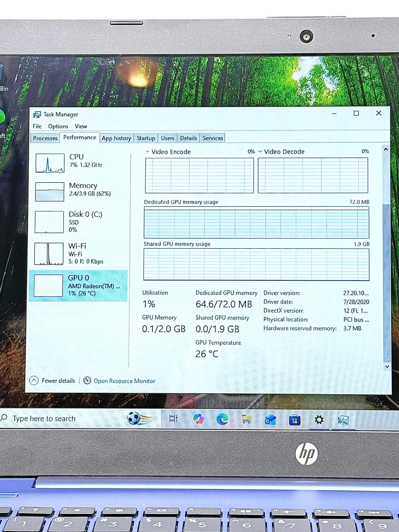Open Resource Monitor link
Viewport: 399px width, 532px height.
pyautogui.click(x=124, y=381)
